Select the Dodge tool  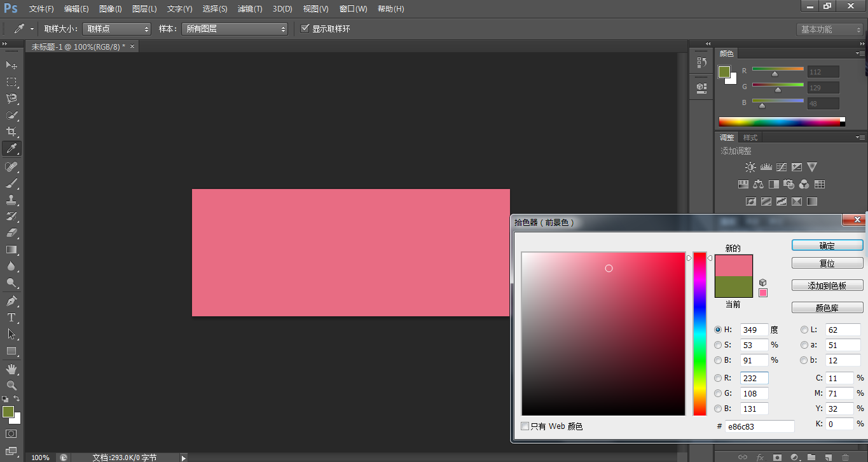pos(11,283)
